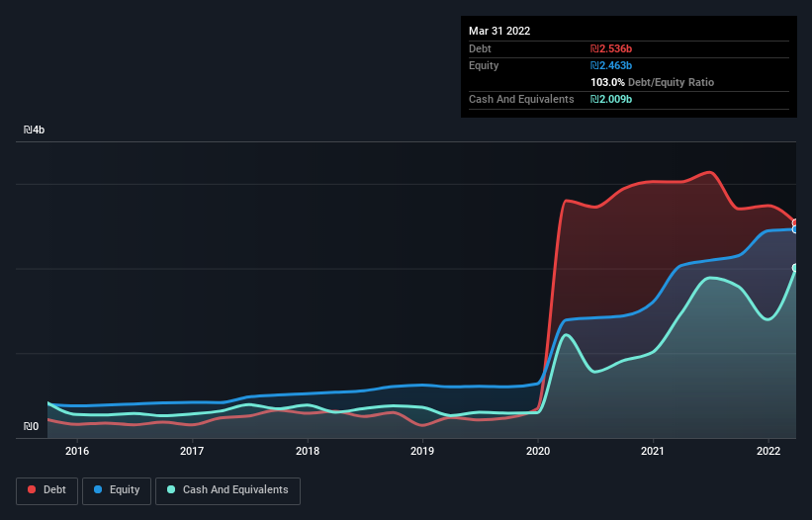The image size is (812, 520).
Task: Click the 2022 x-axis label
Action: [x=768, y=451]
